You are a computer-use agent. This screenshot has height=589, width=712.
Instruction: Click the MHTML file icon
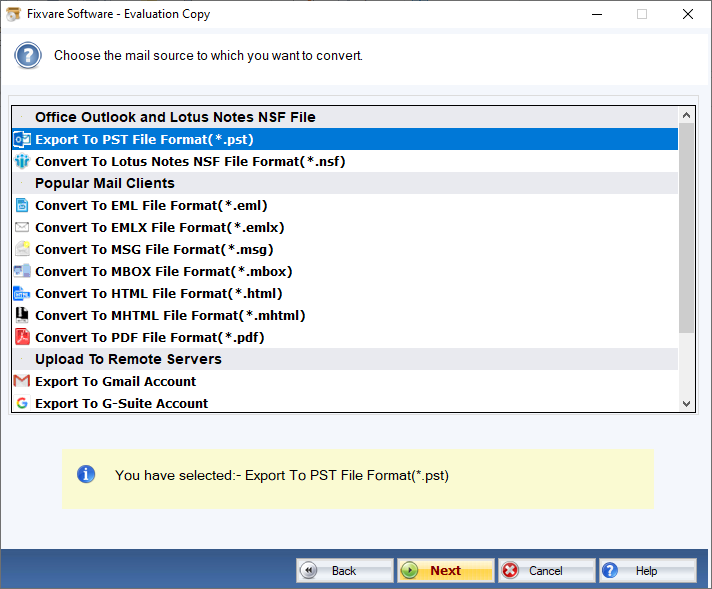[22, 315]
